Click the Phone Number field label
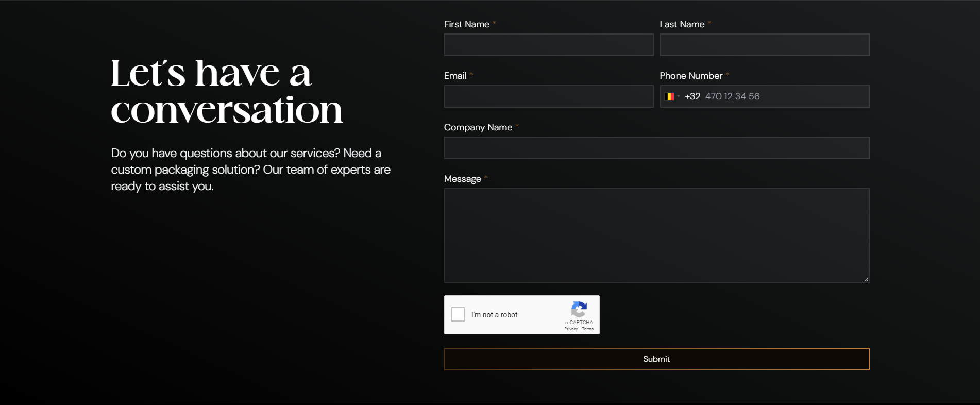Screen dimensions: 980x405 [x=690, y=76]
